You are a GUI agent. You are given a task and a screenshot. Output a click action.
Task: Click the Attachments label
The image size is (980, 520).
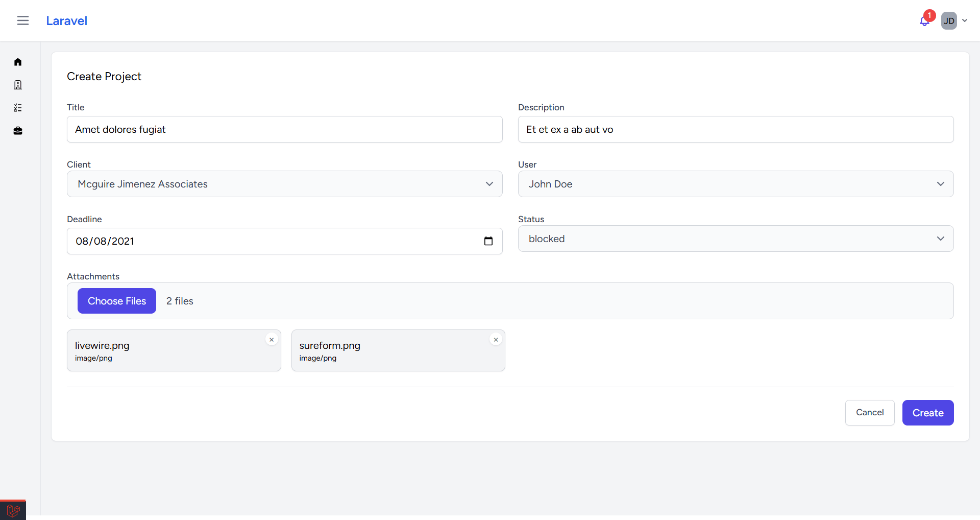(x=93, y=276)
